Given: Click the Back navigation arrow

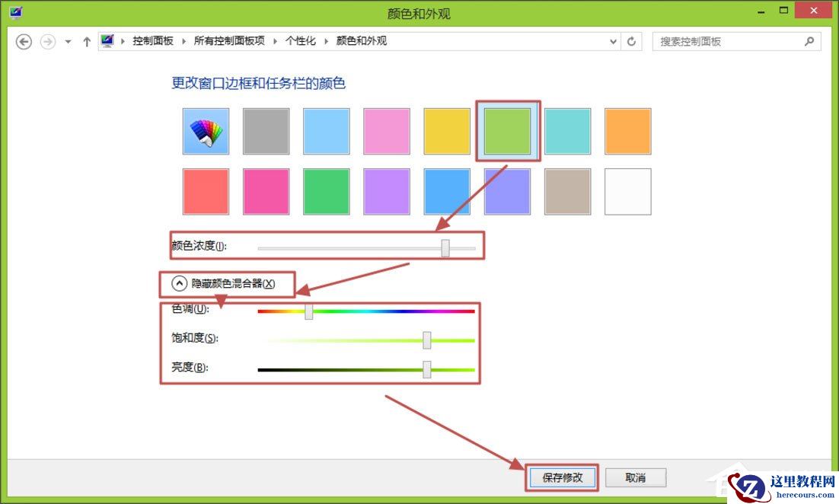Looking at the screenshot, I should point(24,41).
